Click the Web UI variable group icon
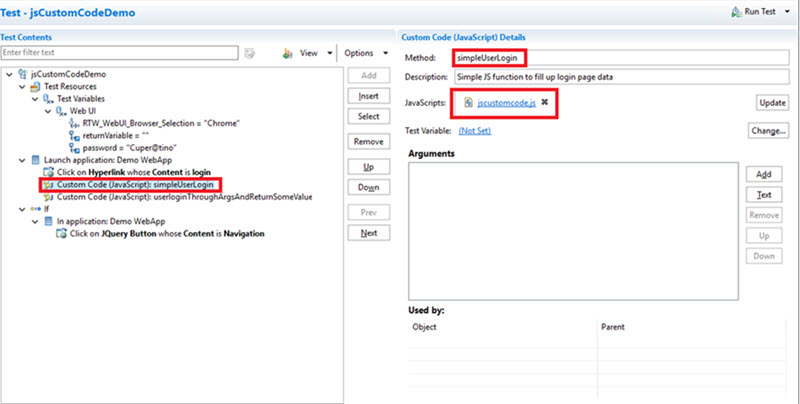The height and width of the screenshot is (404, 800). click(x=61, y=111)
